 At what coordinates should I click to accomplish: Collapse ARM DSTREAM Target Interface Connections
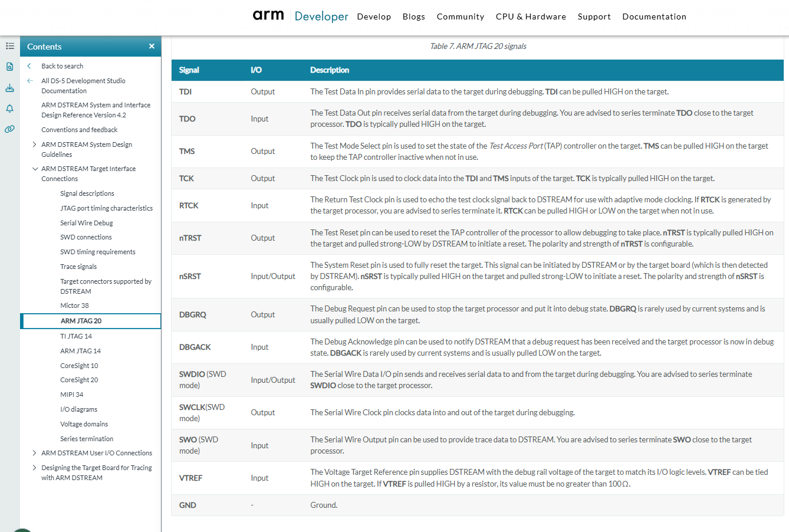pyautogui.click(x=34, y=169)
